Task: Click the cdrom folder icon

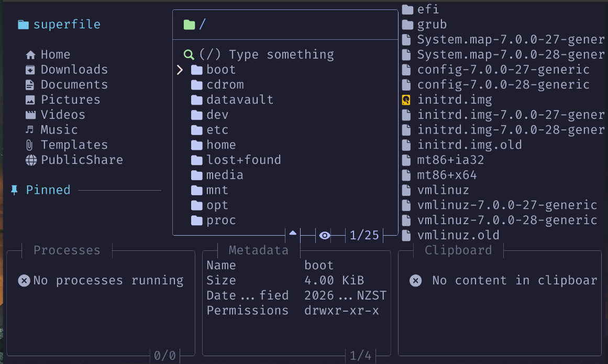Action: [196, 85]
